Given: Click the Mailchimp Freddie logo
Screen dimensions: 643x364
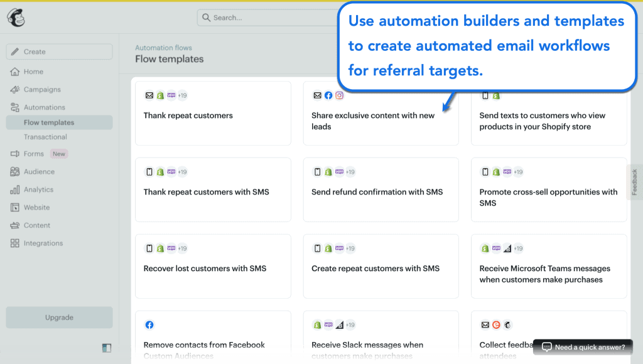Looking at the screenshot, I should coord(15,18).
